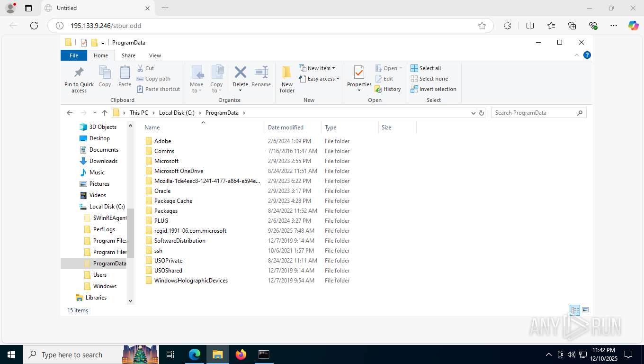Add page to favorites star icon
This screenshot has width=644, height=364.
(x=482, y=26)
